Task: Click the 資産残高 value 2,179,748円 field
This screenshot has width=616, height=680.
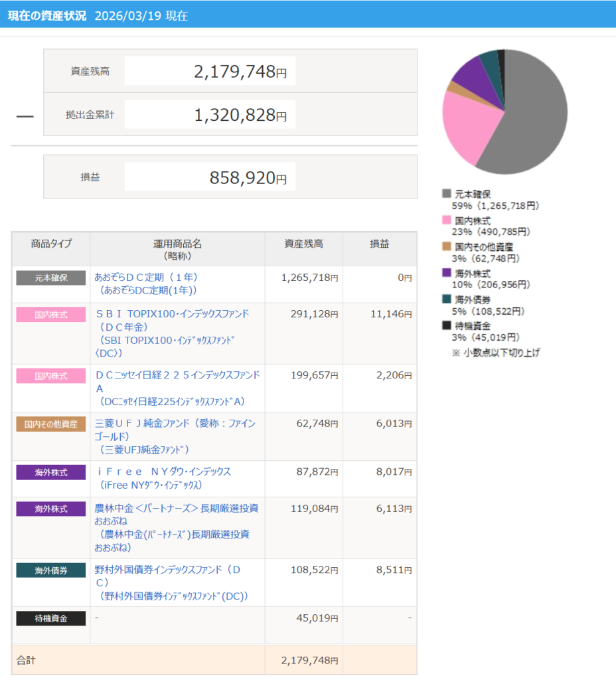Action: (x=210, y=71)
